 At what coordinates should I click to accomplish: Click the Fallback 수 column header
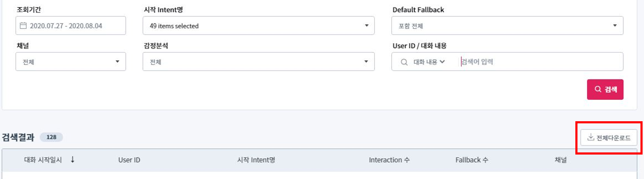click(471, 160)
